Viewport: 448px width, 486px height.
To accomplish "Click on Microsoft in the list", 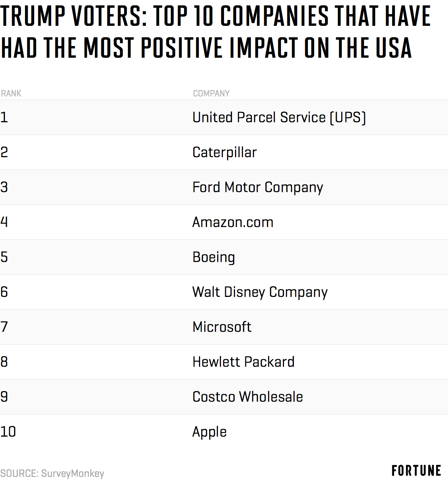I will point(222,327).
